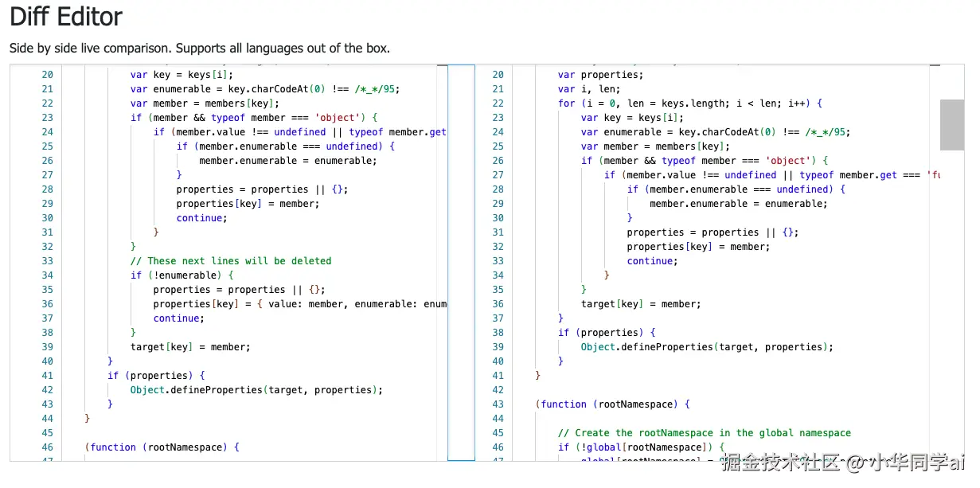Click the 'for (i = 0, len = keys.length' line
Screen dimensions: 980x488
tap(690, 103)
